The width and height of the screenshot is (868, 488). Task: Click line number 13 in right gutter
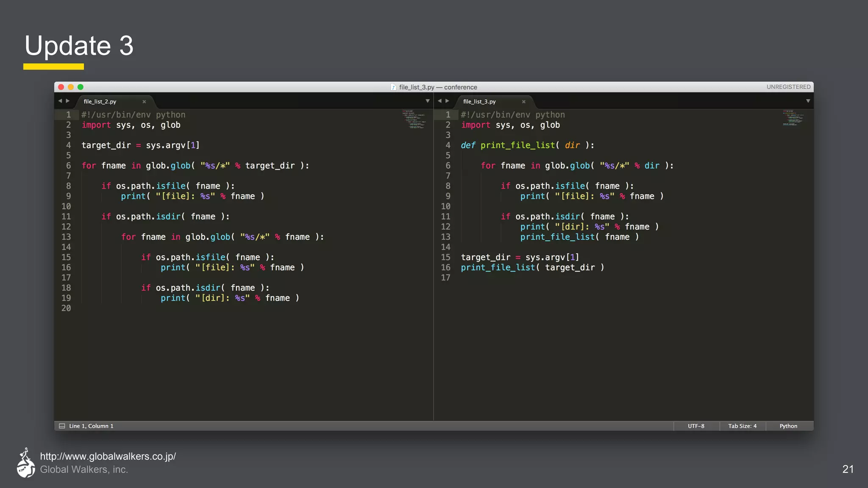445,237
